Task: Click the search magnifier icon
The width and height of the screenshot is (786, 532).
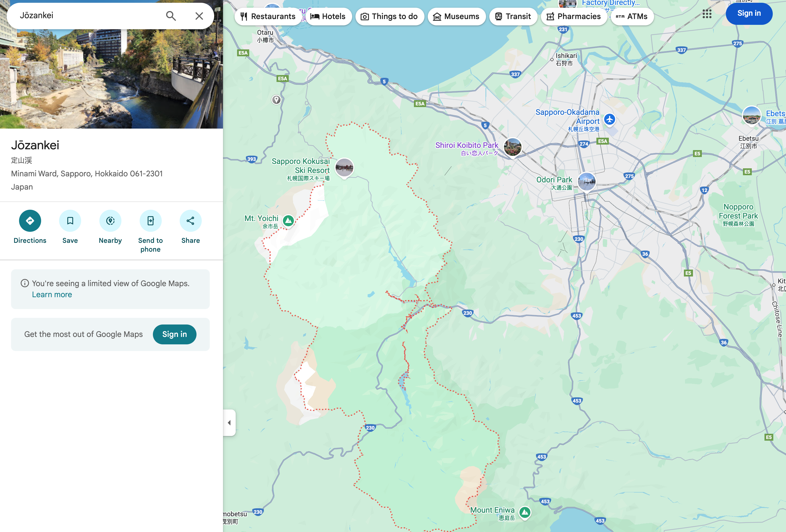Action: point(171,16)
